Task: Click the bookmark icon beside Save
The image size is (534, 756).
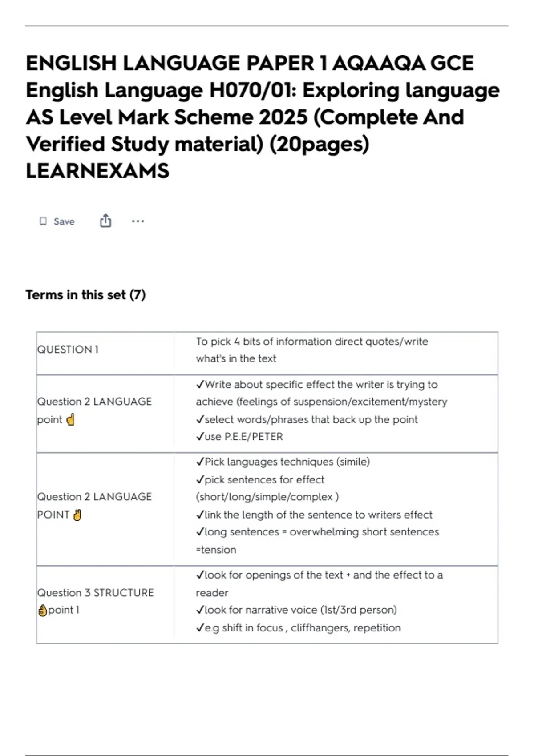Action: [x=43, y=221]
